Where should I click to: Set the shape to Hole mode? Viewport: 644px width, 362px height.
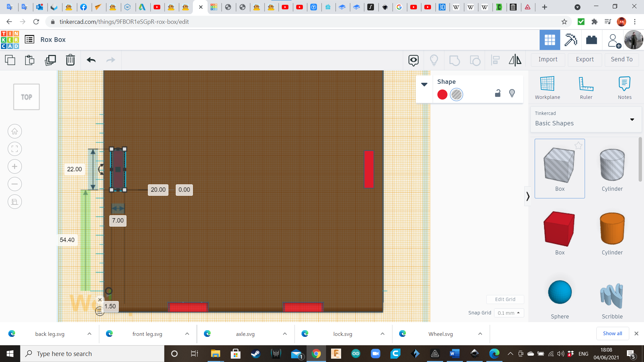(x=457, y=95)
